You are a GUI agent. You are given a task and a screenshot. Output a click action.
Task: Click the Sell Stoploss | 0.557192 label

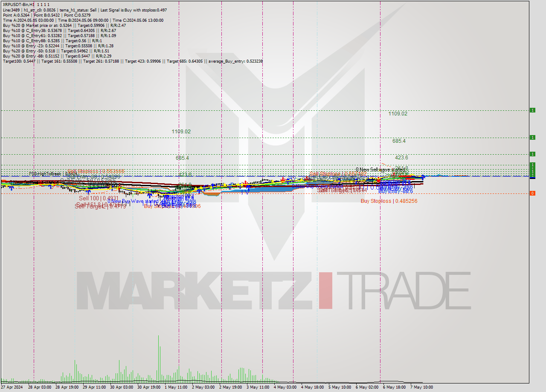pyautogui.click(x=338, y=174)
